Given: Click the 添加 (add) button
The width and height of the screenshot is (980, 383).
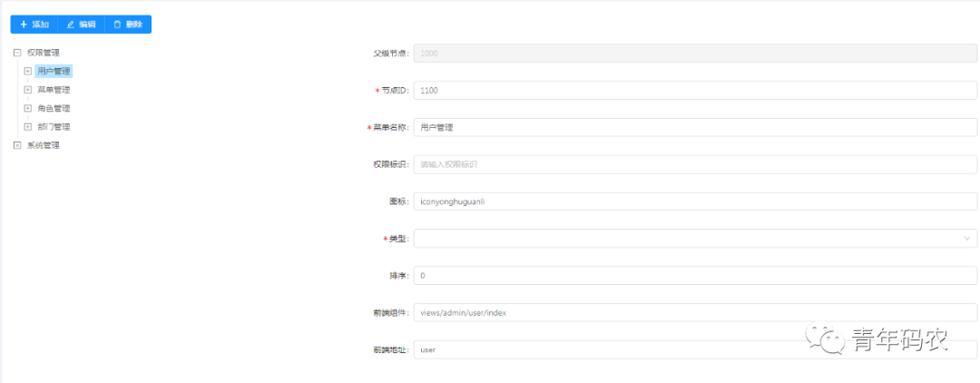Looking at the screenshot, I should point(34,25).
